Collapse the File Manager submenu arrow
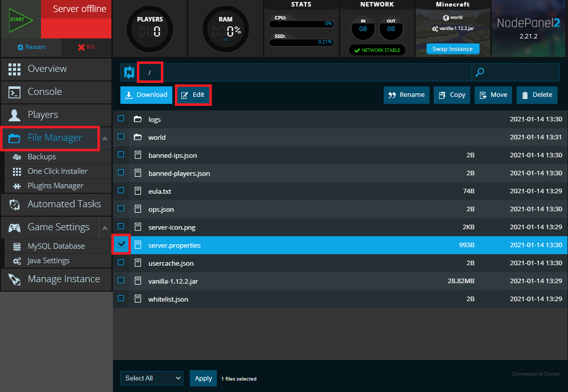Viewport: 568px width, 392px height. click(x=105, y=138)
